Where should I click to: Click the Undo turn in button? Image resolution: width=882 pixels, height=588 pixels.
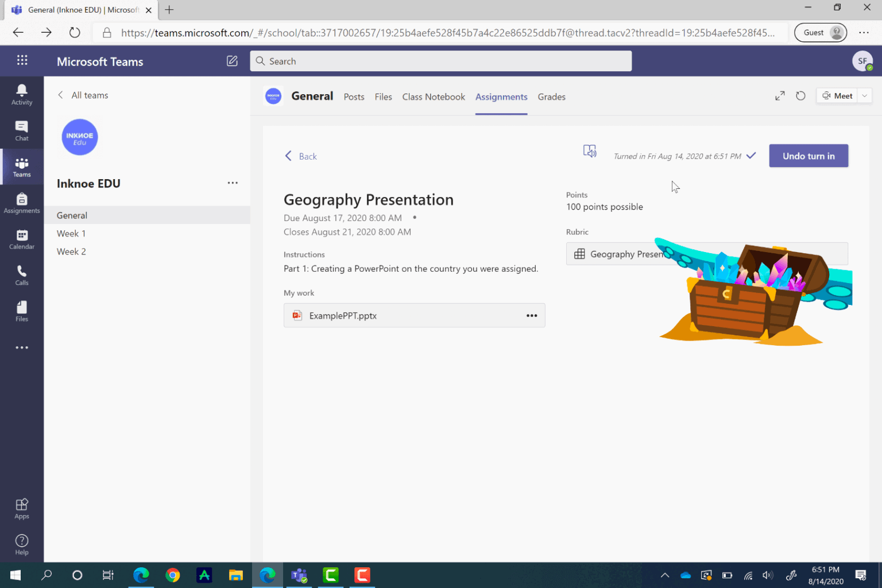pyautogui.click(x=808, y=156)
